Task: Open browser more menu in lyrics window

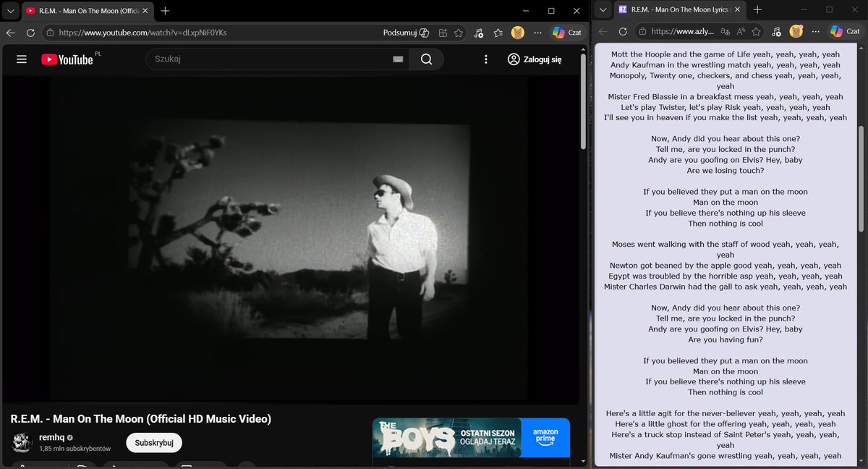Action: pos(815,33)
